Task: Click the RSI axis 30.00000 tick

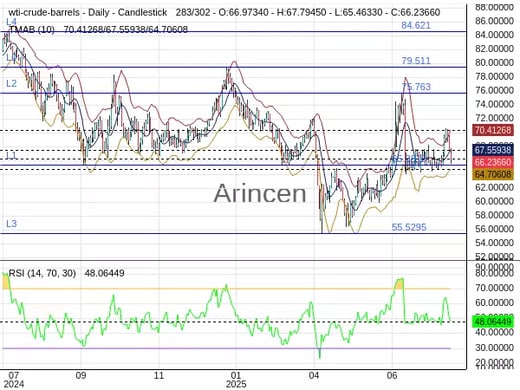Action: click(x=494, y=348)
